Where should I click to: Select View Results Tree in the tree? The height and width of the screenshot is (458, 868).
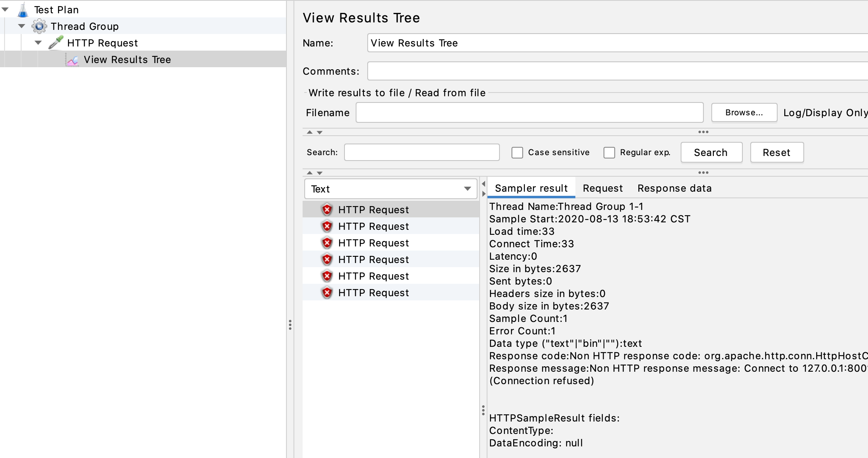pos(127,60)
